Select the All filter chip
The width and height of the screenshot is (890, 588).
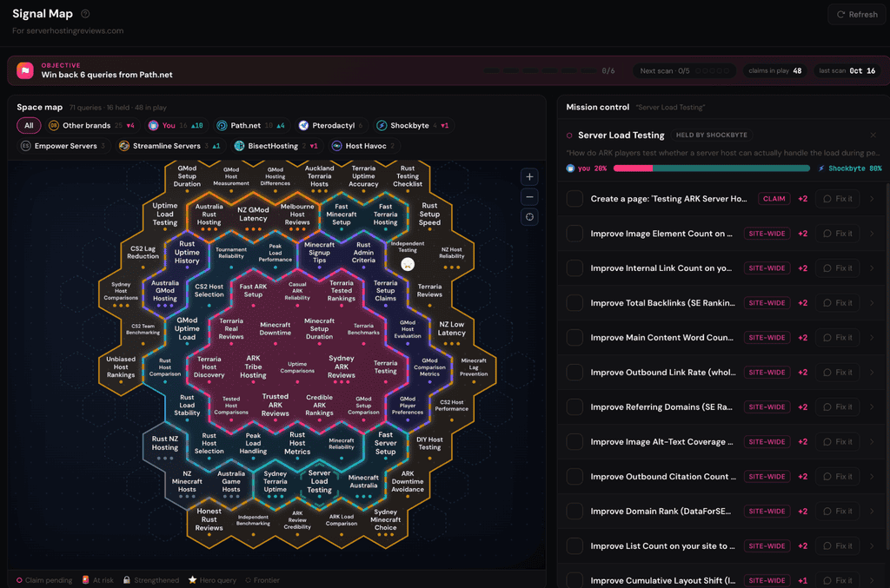[x=29, y=125]
